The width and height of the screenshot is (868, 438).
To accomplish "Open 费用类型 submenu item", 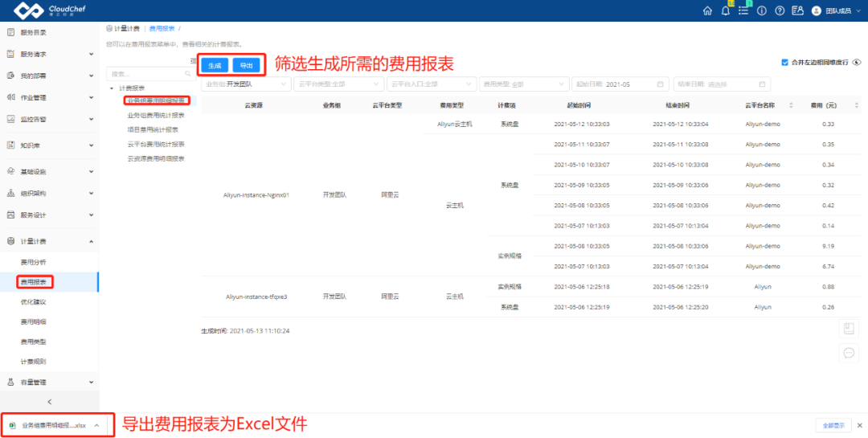I will click(x=33, y=342).
